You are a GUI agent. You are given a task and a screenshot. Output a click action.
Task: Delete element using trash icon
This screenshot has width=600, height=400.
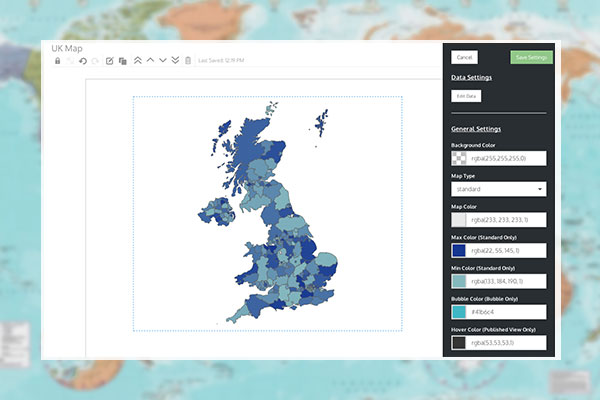pos(188,61)
